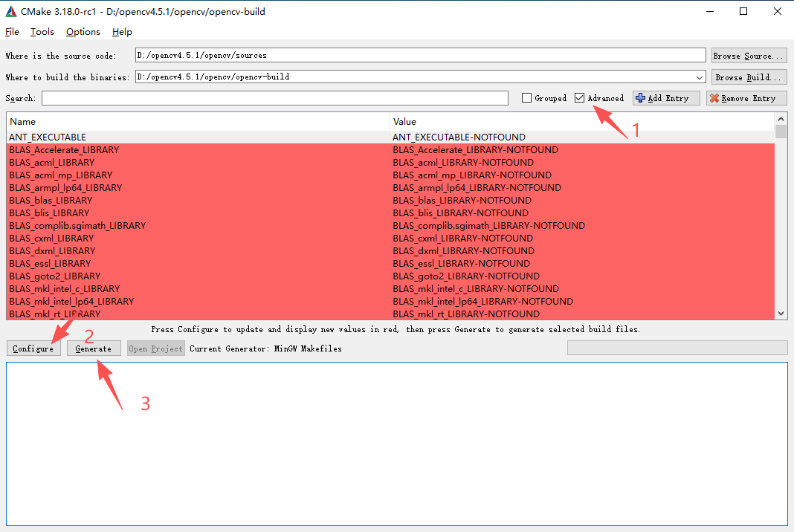The height and width of the screenshot is (532, 794).
Task: Click the Current Generator: MinGW Makefiles label
Action: pos(265,348)
